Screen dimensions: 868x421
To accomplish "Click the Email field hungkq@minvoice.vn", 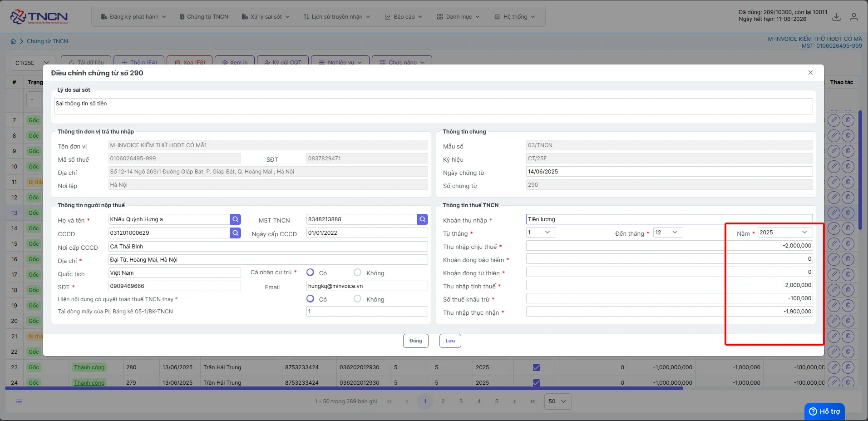I will click(x=367, y=286).
